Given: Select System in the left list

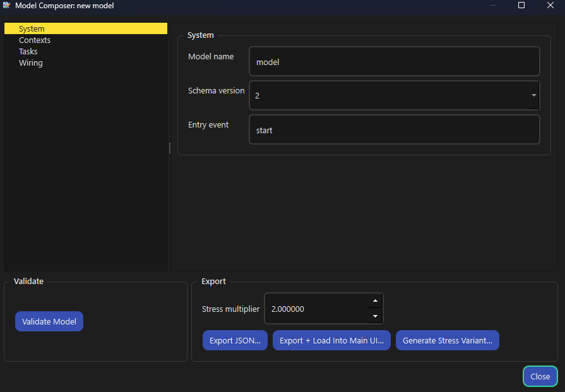Looking at the screenshot, I should (86, 28).
